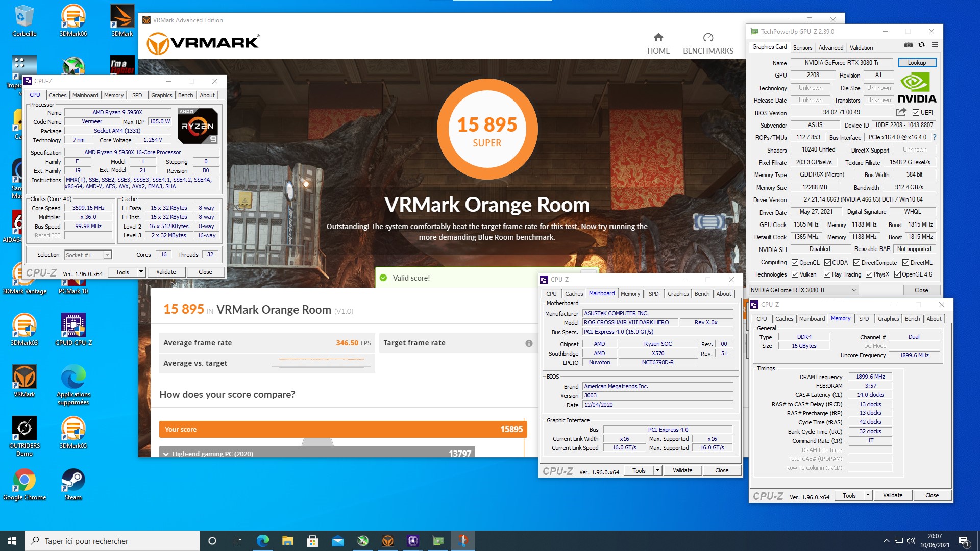Click the Task View taskbar button
This screenshot has width=980, height=551.
[237, 541]
